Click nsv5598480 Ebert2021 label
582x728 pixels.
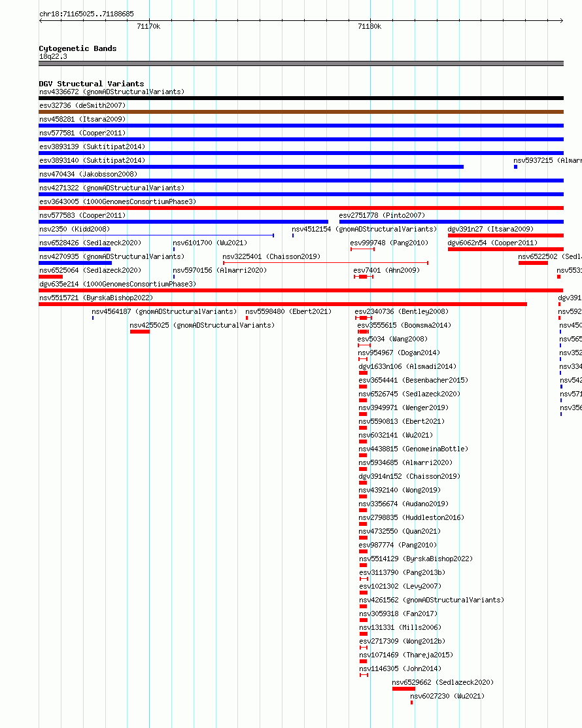coord(288,311)
